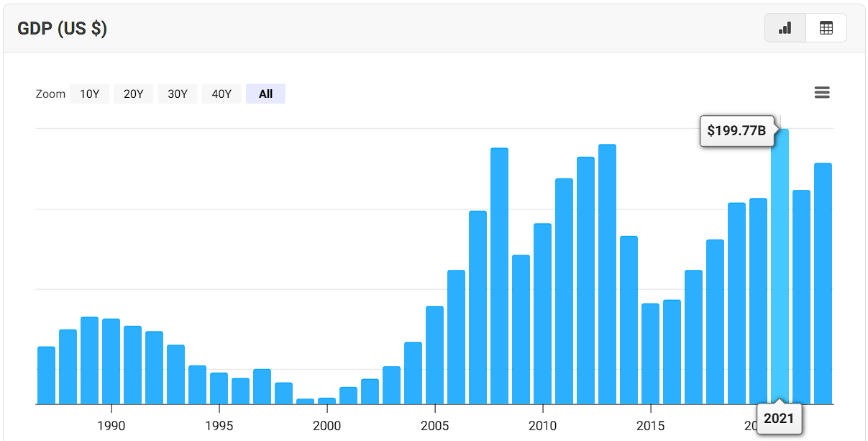Click the $199.77B tooltip value
868x441 pixels.
click(736, 131)
